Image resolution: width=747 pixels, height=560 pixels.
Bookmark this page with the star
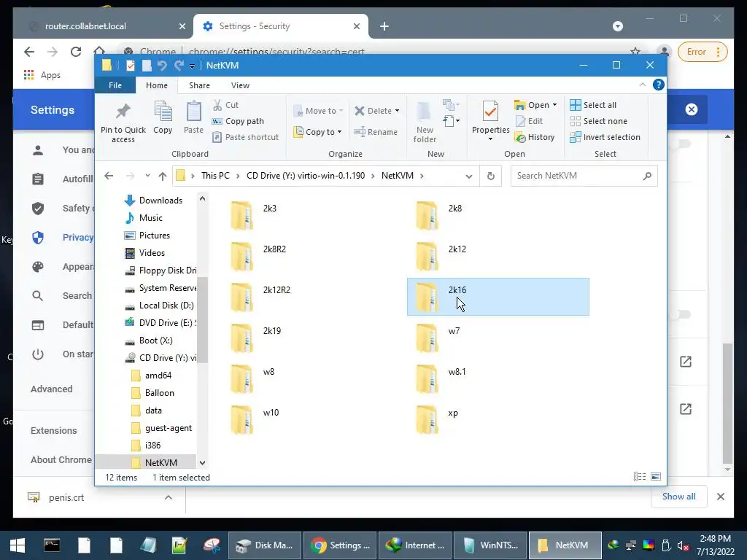coord(635,52)
